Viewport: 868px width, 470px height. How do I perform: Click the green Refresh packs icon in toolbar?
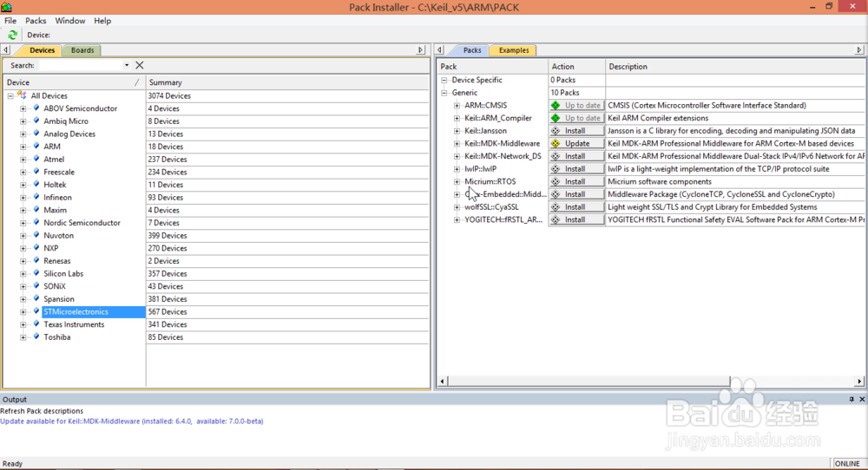(x=12, y=35)
